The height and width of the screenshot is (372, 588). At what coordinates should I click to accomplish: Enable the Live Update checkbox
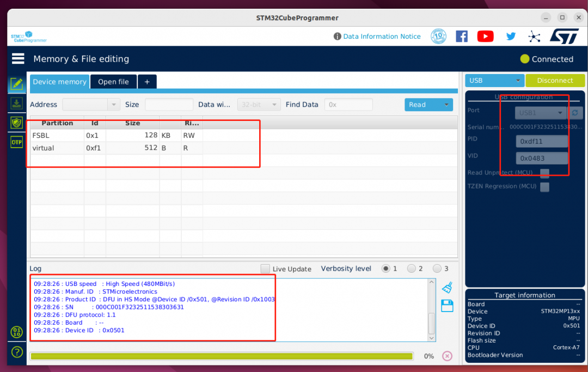(x=265, y=269)
